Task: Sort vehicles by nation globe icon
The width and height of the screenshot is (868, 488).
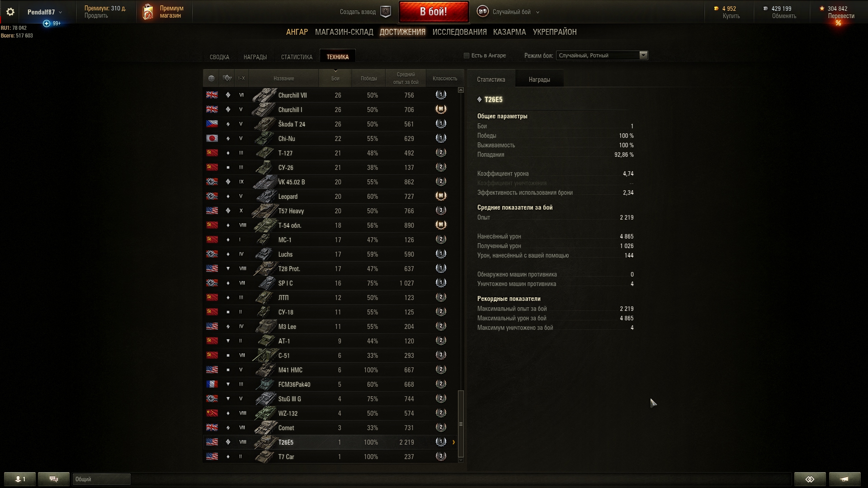Action: point(211,78)
